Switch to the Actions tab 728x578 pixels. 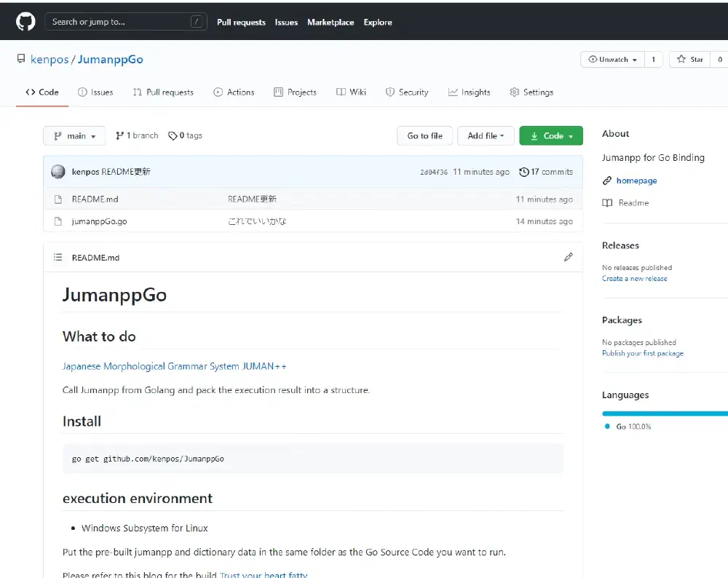(x=234, y=92)
